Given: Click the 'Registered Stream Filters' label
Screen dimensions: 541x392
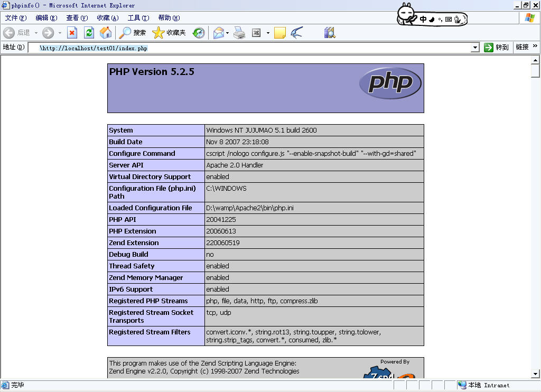Looking at the screenshot, I should [150, 332].
